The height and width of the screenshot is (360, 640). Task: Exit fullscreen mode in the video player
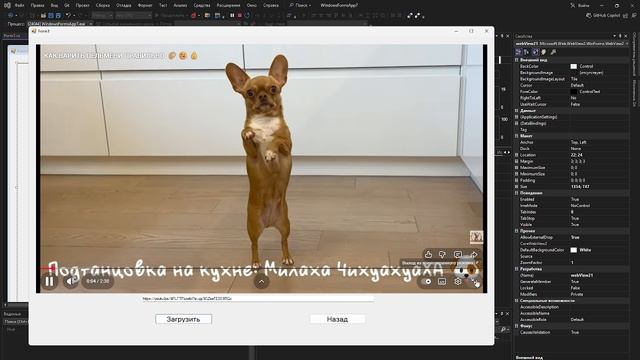click(x=474, y=281)
